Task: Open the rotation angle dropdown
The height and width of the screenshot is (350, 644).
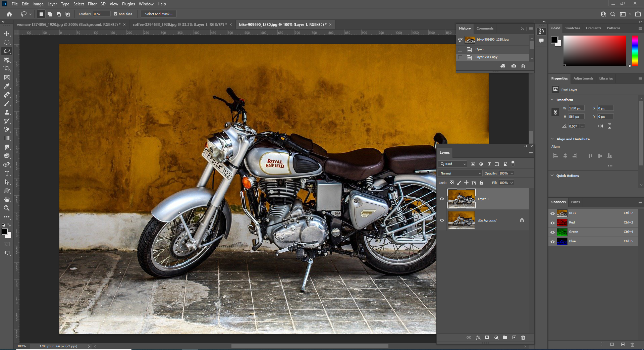Action: click(583, 127)
